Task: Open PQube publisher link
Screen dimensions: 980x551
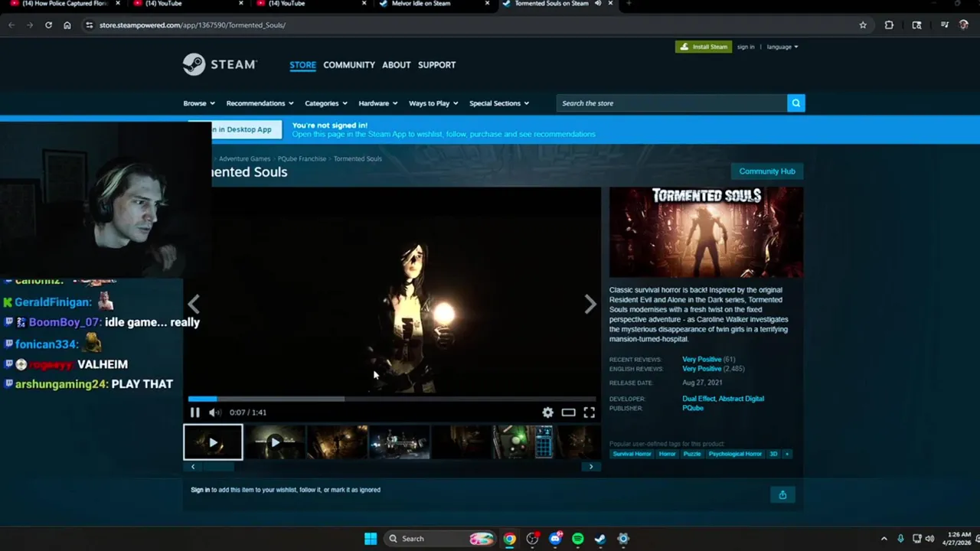Action: tap(693, 408)
